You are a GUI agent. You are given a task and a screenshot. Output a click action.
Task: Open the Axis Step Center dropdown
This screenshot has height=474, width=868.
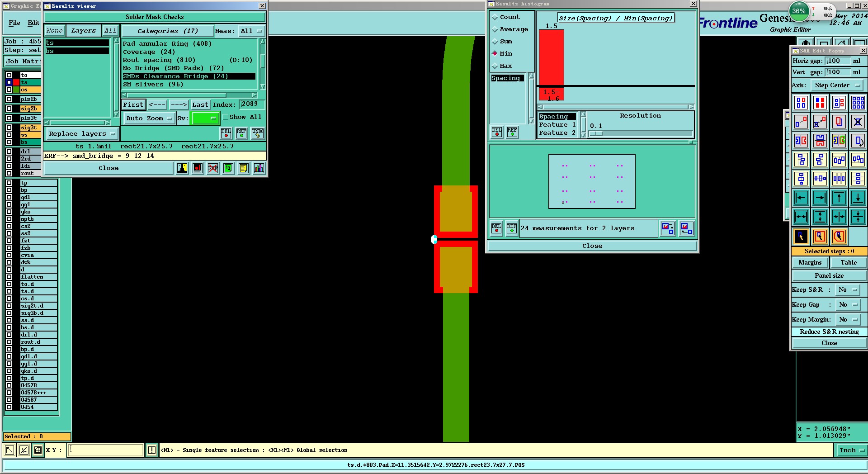pyautogui.click(x=836, y=85)
